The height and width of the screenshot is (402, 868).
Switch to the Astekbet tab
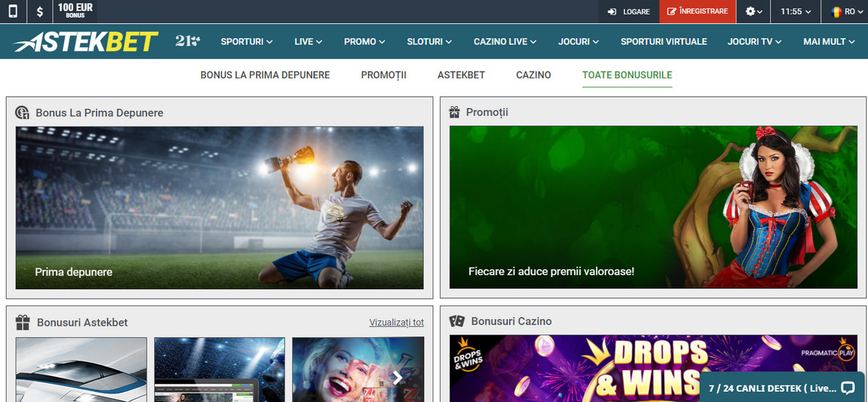pyautogui.click(x=461, y=75)
